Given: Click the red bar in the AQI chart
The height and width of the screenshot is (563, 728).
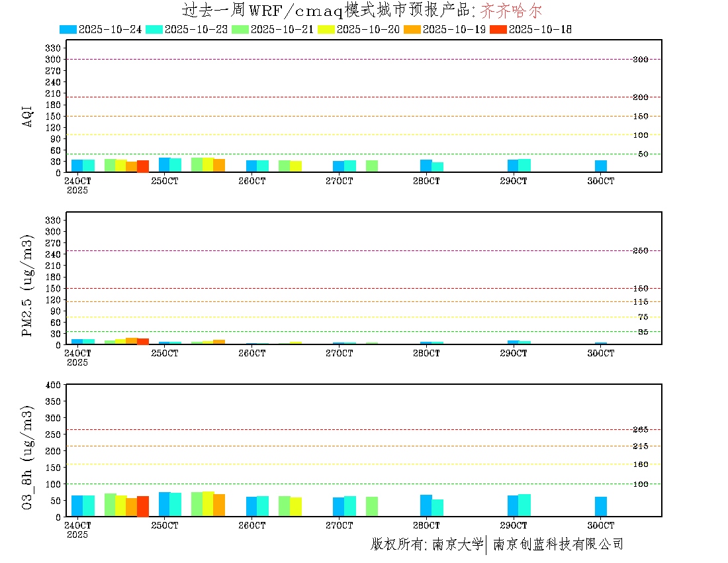Looking at the screenshot, I should [x=143, y=166].
